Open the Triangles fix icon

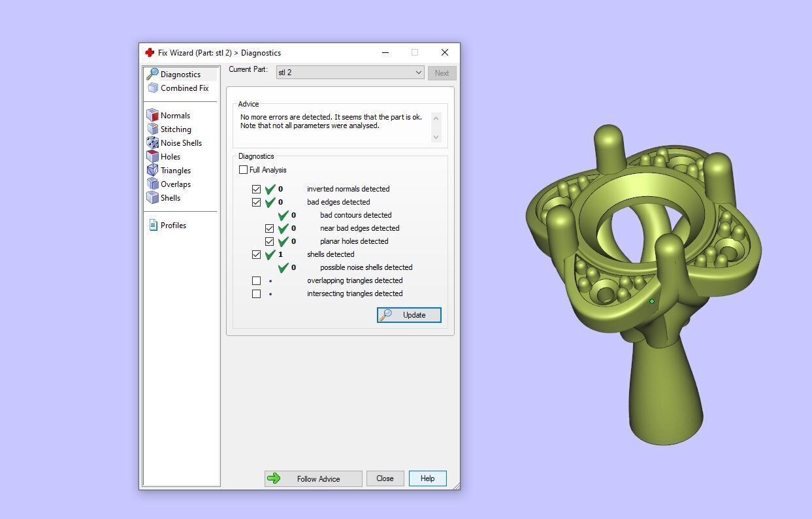tap(153, 170)
